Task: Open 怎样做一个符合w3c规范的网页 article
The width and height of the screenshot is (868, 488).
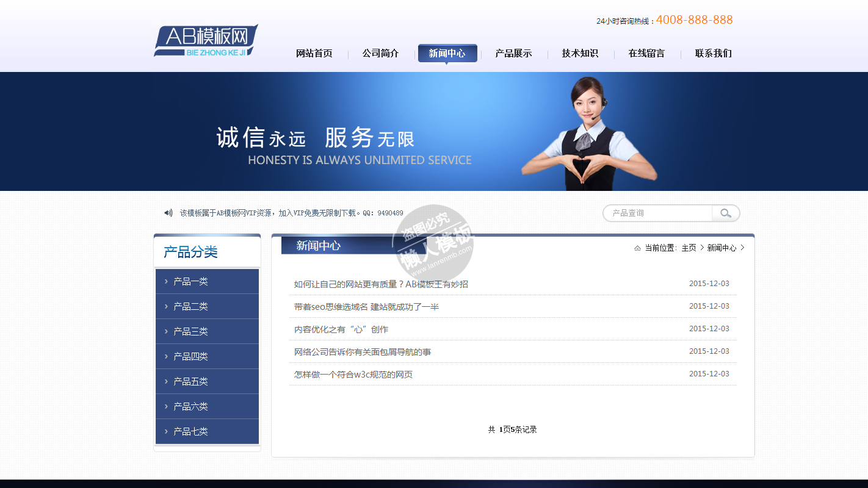Action: coord(353,375)
